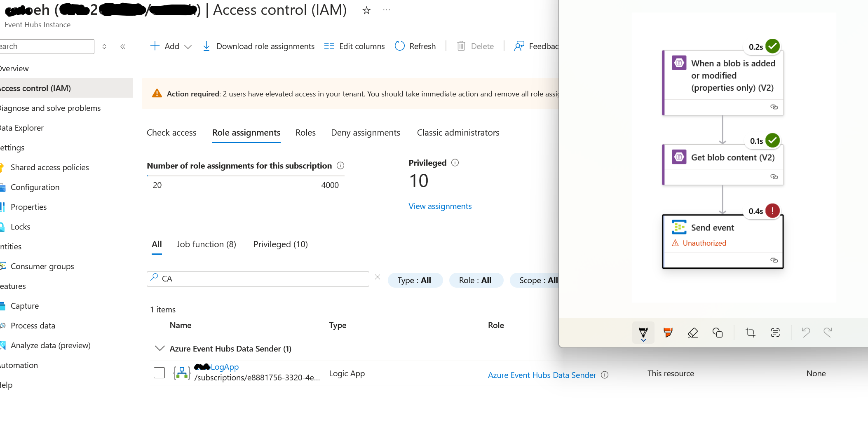Select the image crop tool

751,333
